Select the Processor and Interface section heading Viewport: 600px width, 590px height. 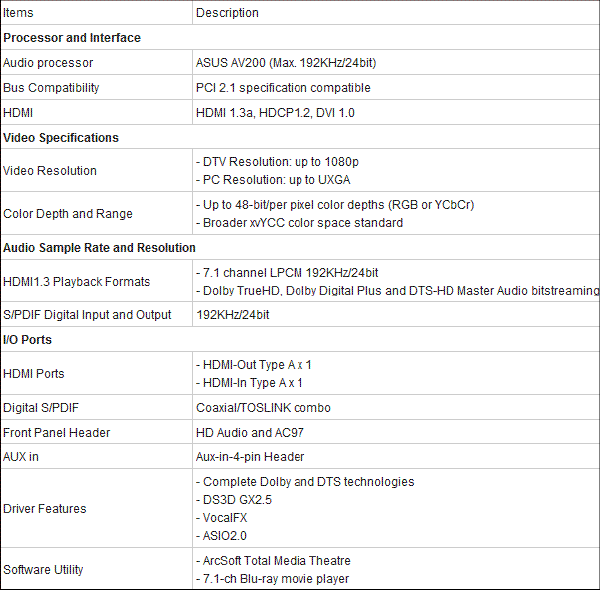(x=72, y=37)
